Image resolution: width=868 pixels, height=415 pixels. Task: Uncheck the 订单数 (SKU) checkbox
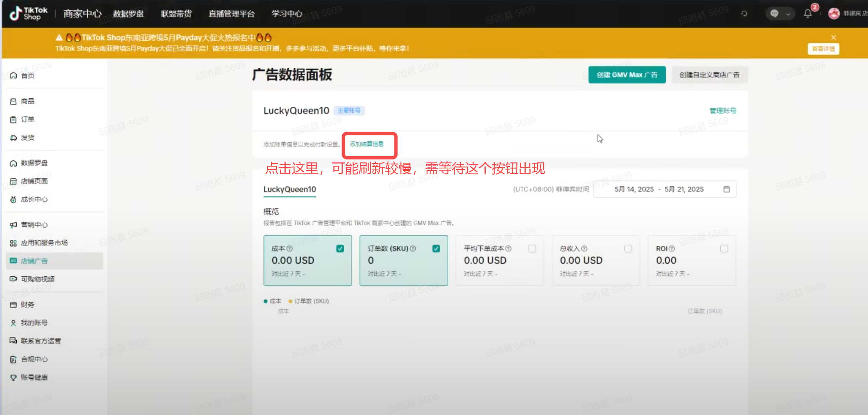(436, 248)
